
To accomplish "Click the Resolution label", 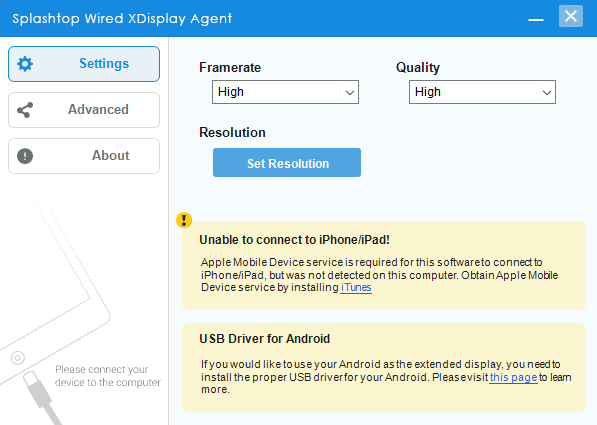I will (x=232, y=133).
